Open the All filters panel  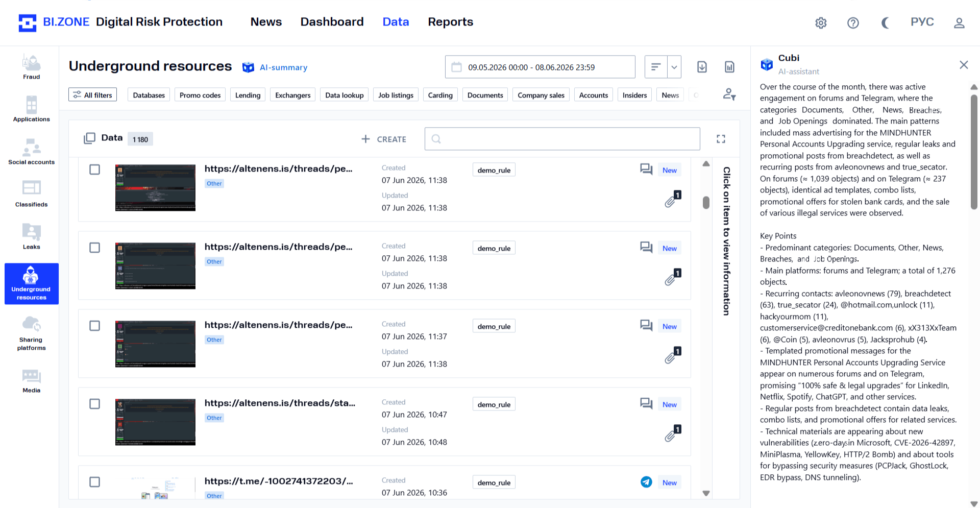click(x=92, y=95)
